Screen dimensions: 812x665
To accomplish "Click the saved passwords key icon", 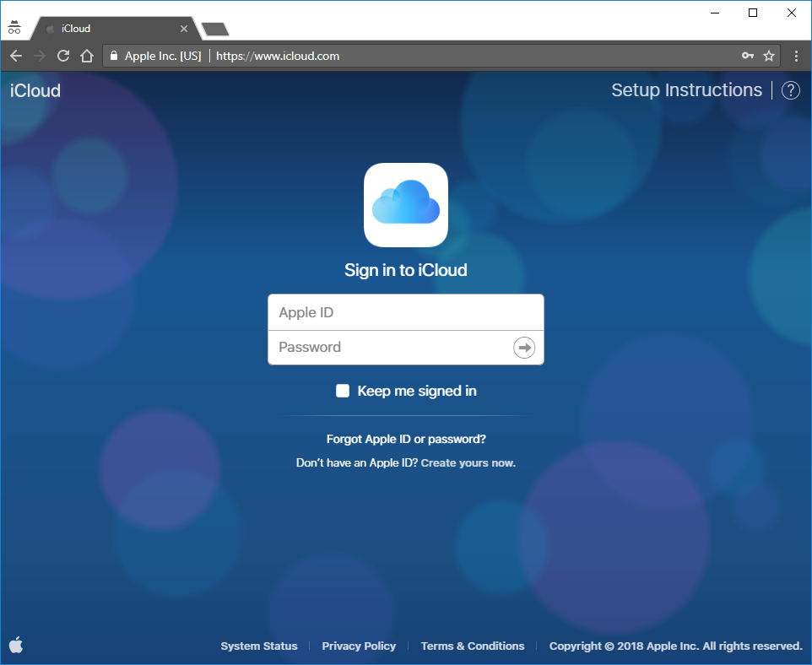I will pyautogui.click(x=747, y=56).
